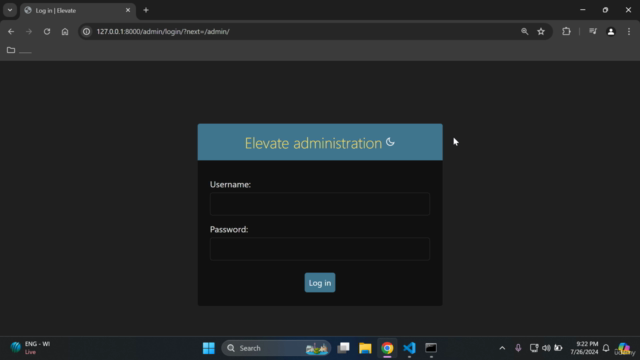Open the clock showing 9:22 PM
Screen dimensions: 640x360
tap(584, 348)
